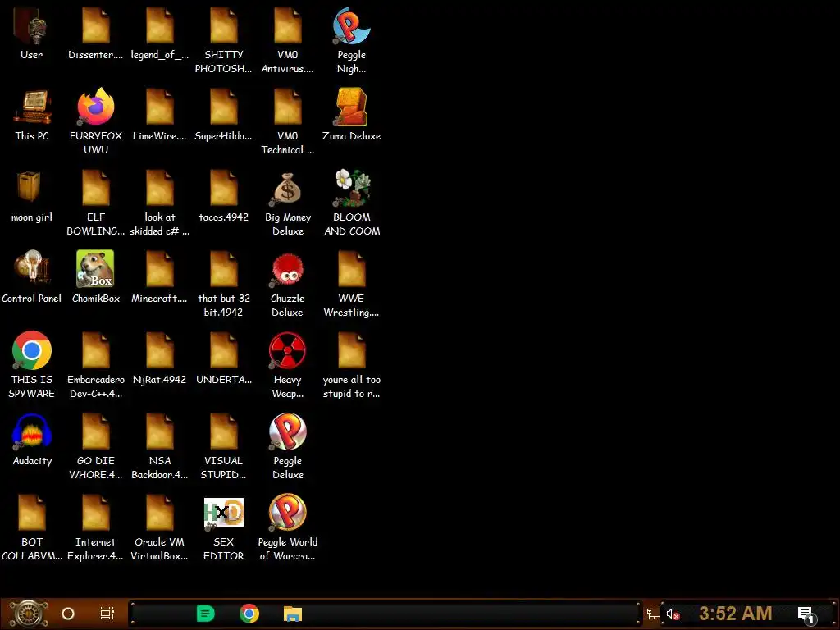Open SEX EDITOR HxD shortcut

223,514
